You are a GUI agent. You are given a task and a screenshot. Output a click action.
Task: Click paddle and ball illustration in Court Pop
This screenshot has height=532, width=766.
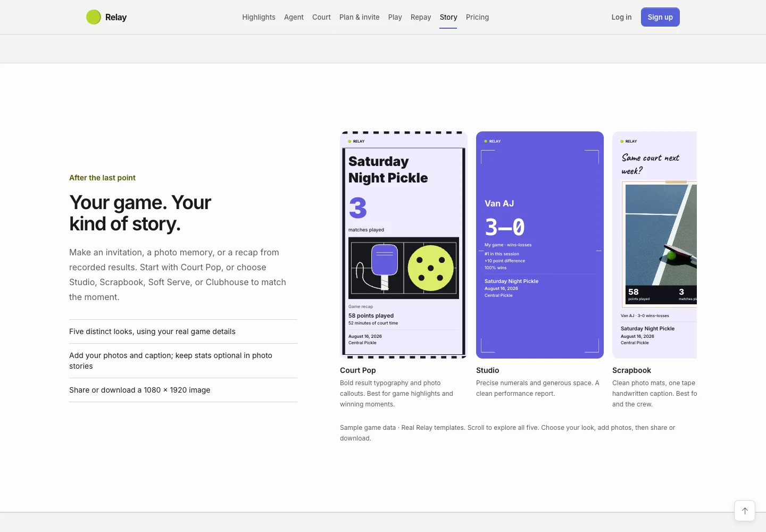(404, 268)
